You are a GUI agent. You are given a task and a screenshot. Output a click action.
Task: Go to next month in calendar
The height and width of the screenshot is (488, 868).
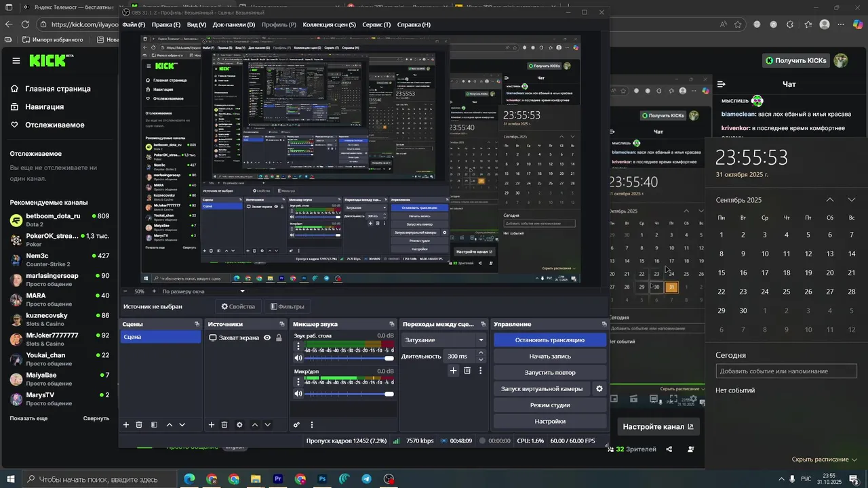852,200
